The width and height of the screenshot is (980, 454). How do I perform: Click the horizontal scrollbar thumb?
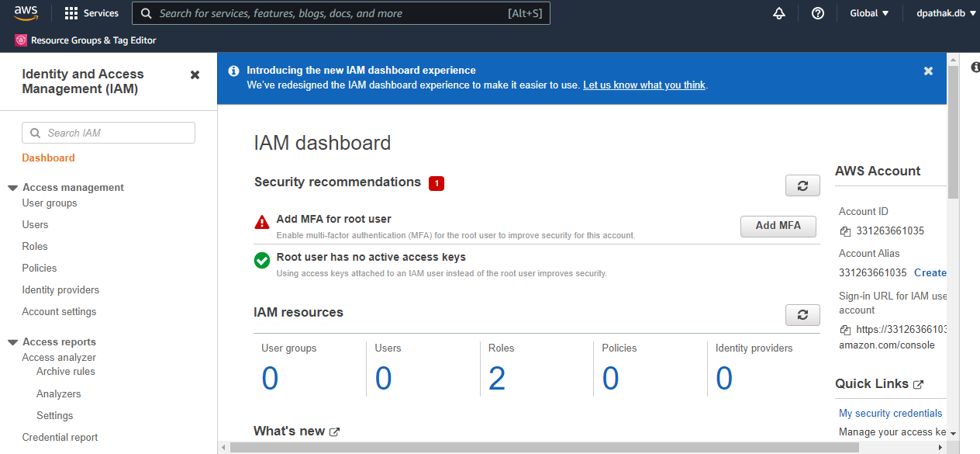pyautogui.click(x=544, y=448)
